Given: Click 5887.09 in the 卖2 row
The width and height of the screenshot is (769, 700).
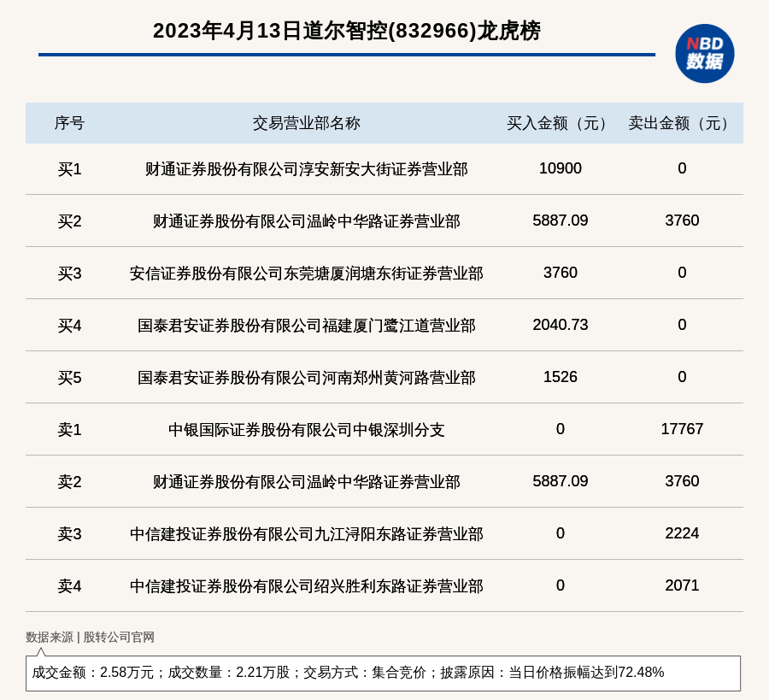Looking at the screenshot, I should (x=560, y=480).
